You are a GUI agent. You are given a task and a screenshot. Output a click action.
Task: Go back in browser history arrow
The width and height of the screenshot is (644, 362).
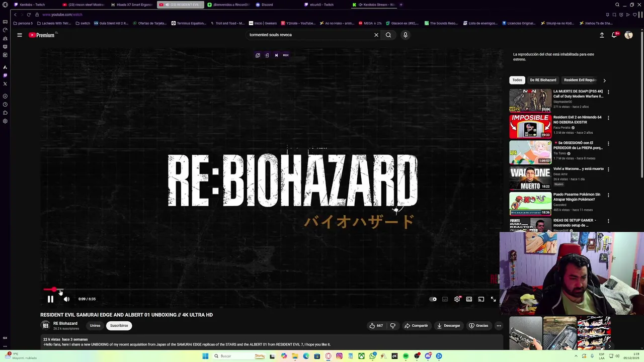click(x=15, y=15)
